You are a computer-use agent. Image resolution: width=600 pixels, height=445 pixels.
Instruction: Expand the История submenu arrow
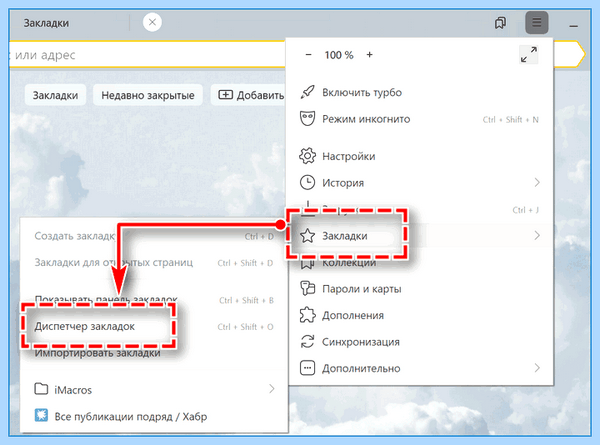(537, 183)
